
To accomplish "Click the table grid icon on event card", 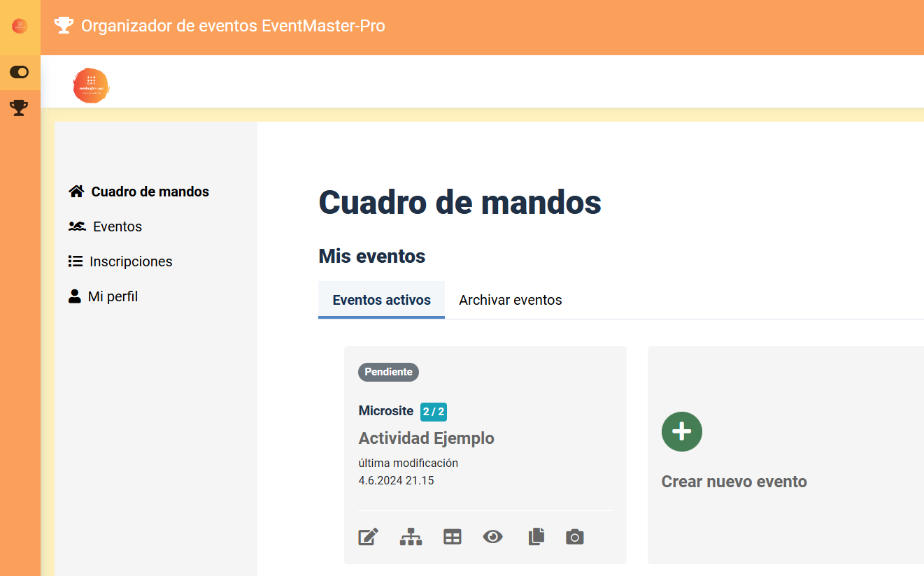I will [x=453, y=537].
